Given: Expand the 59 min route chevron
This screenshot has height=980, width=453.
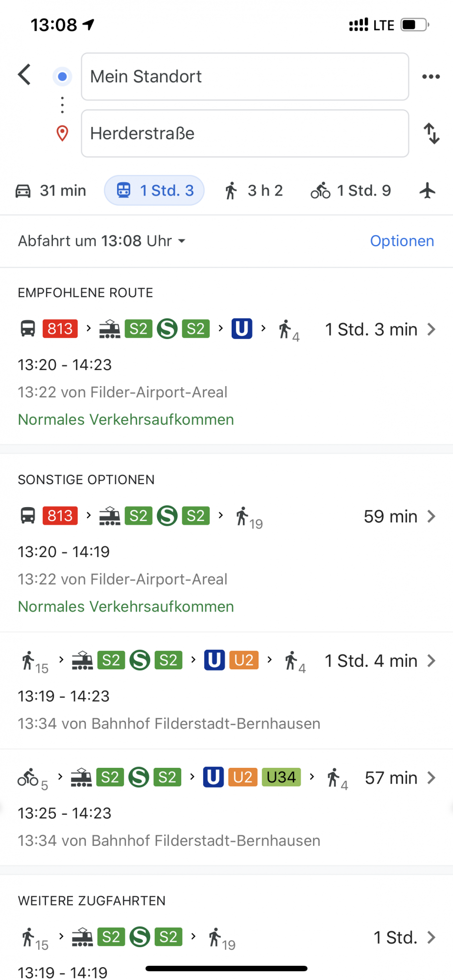Looking at the screenshot, I should (x=431, y=516).
